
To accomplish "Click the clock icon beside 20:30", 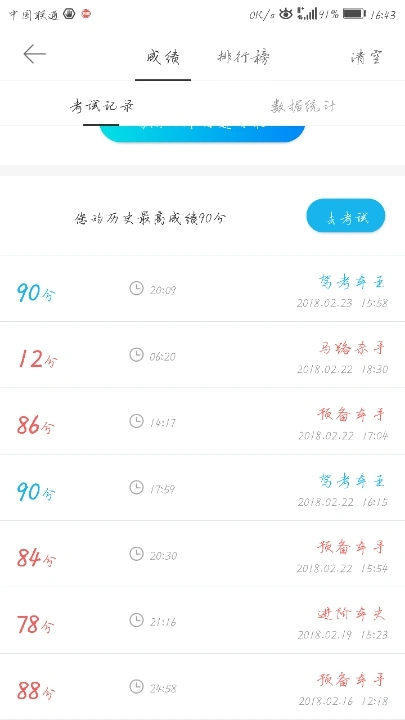I will 136,554.
